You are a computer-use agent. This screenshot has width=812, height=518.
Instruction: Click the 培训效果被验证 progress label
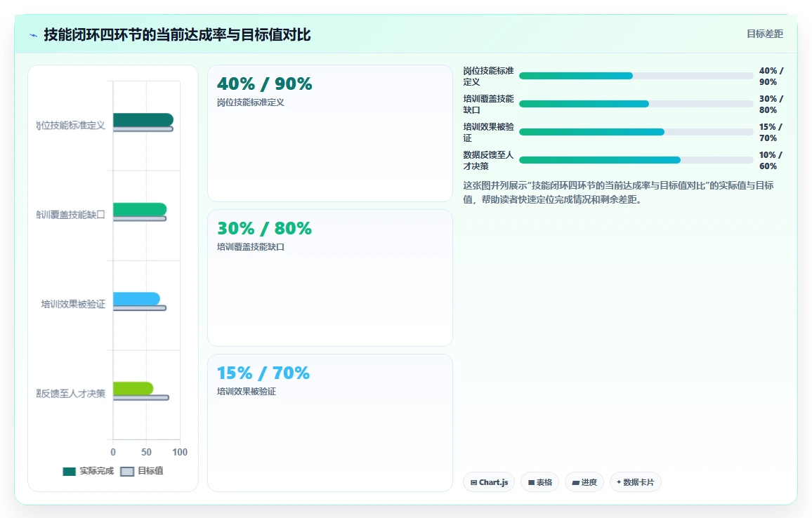click(x=488, y=133)
